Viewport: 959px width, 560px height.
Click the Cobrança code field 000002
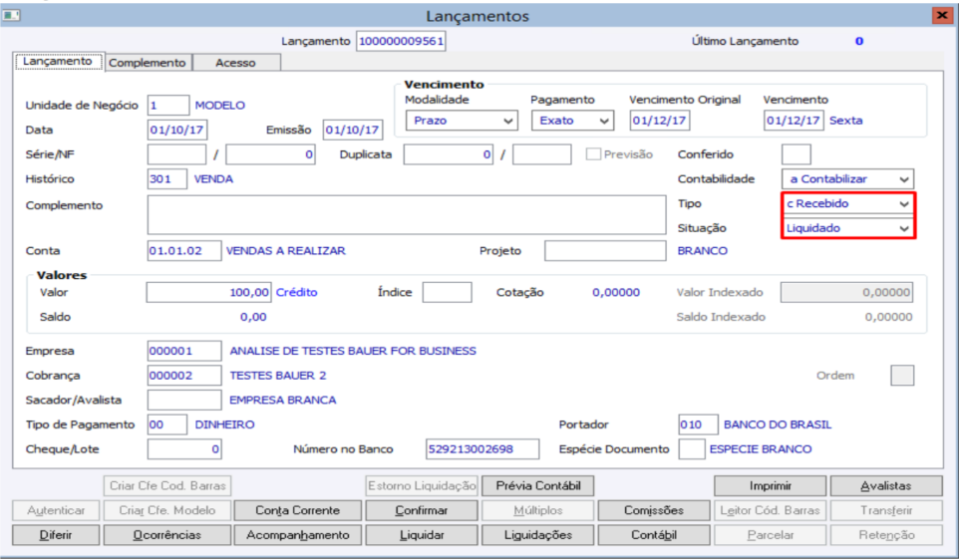pos(184,376)
